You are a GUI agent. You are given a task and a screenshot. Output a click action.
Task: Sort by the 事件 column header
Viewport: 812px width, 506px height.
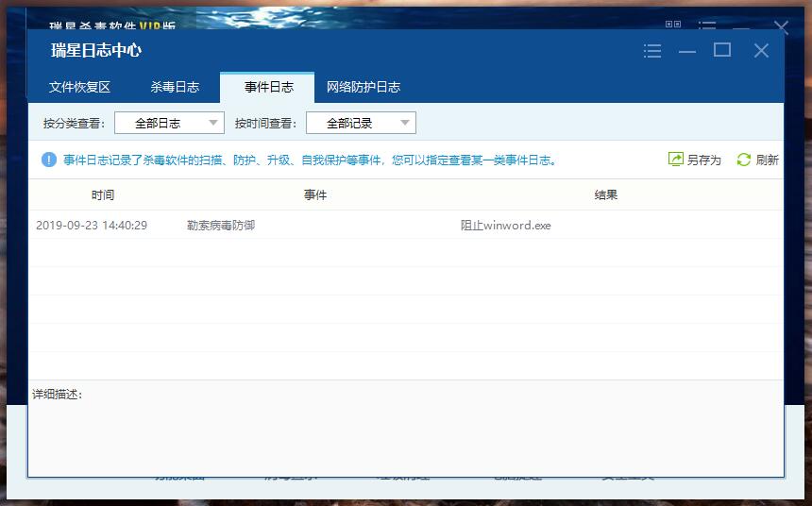[x=314, y=194]
